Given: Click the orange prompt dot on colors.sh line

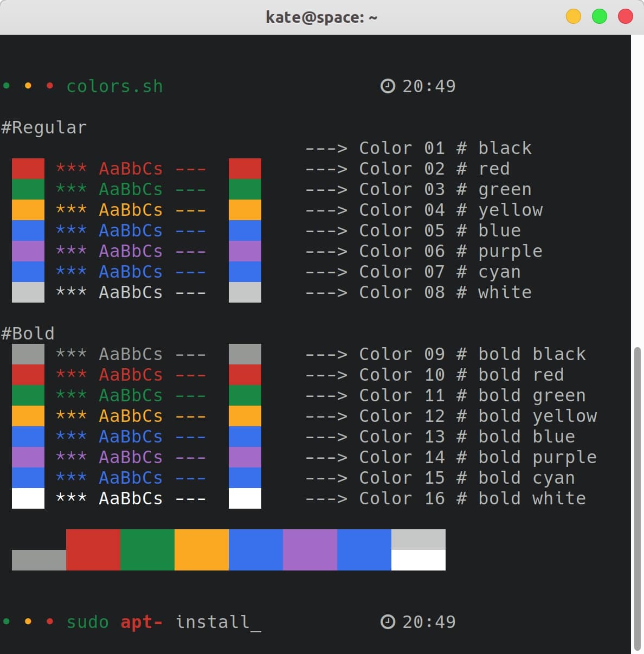Looking at the screenshot, I should click(28, 86).
